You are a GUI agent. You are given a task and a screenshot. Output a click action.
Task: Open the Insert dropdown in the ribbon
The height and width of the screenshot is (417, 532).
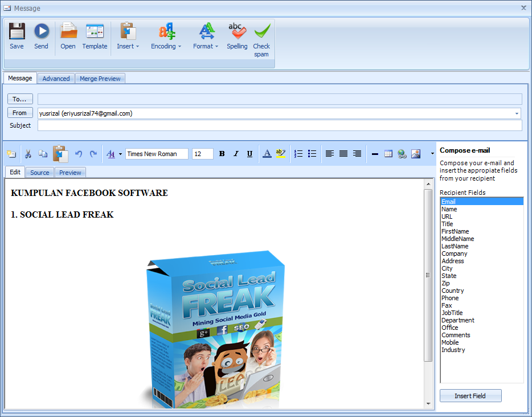pos(128,36)
